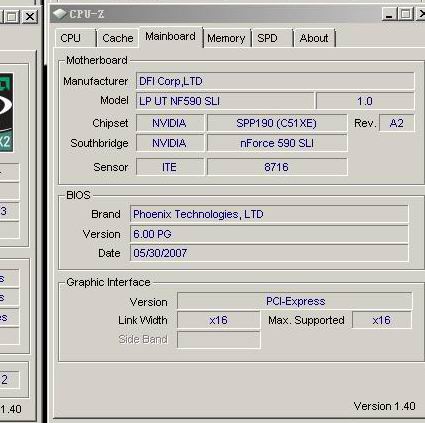Click the AMD X2 logo in left window

[x=6, y=113]
